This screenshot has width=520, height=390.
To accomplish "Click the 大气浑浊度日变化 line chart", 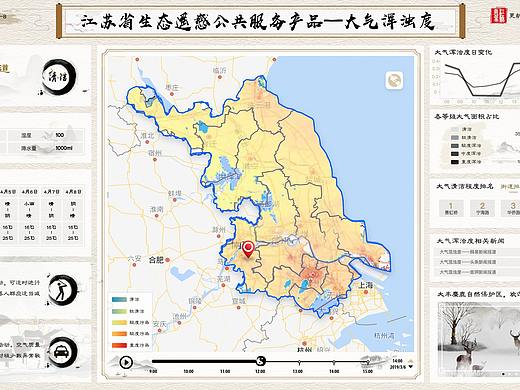I will point(480,82).
